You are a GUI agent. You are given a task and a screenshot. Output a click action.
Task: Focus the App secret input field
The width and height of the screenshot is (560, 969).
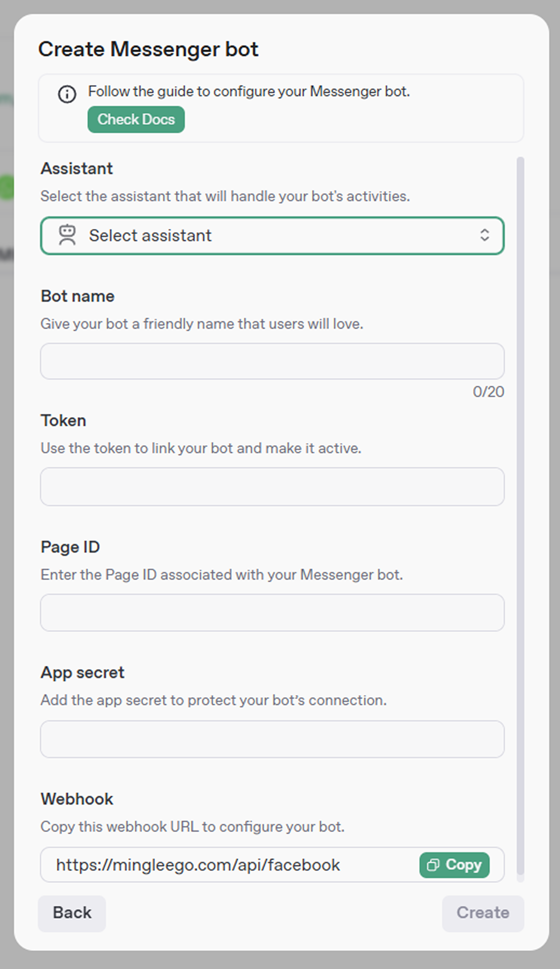click(x=272, y=739)
